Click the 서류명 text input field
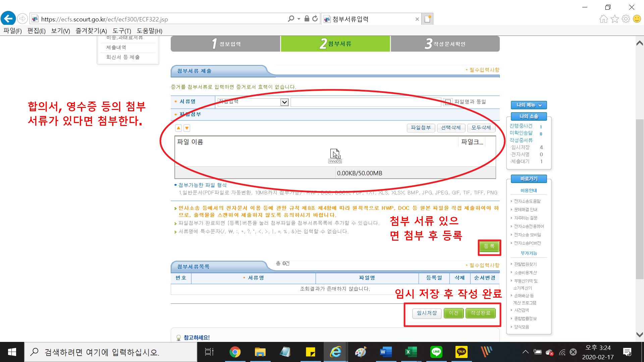Viewport: 644px width, 362px height. coord(366,102)
